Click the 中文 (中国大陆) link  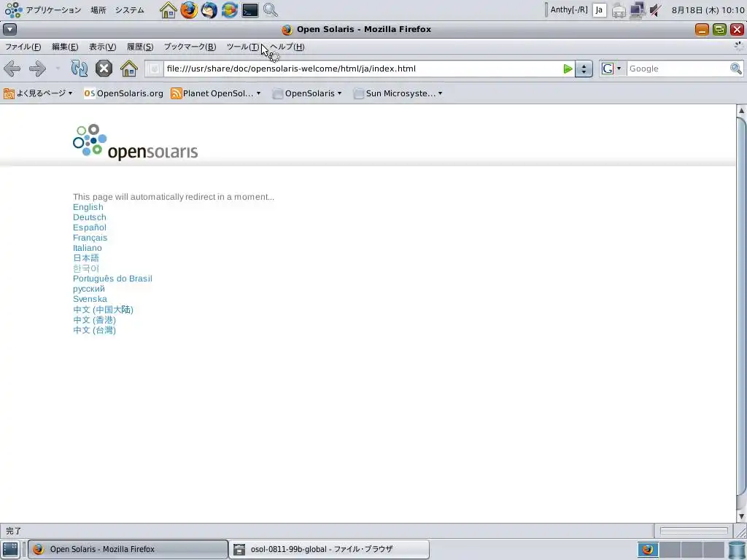103,309
